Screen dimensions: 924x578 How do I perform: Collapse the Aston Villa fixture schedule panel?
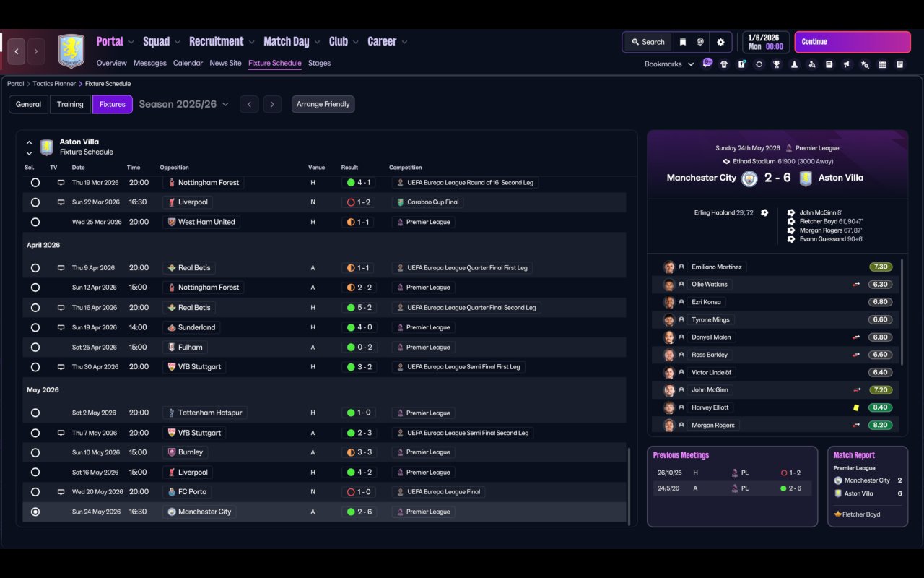coord(29,142)
